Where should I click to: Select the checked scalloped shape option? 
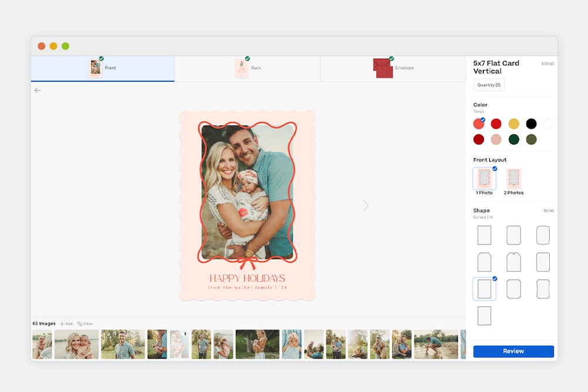click(x=484, y=289)
